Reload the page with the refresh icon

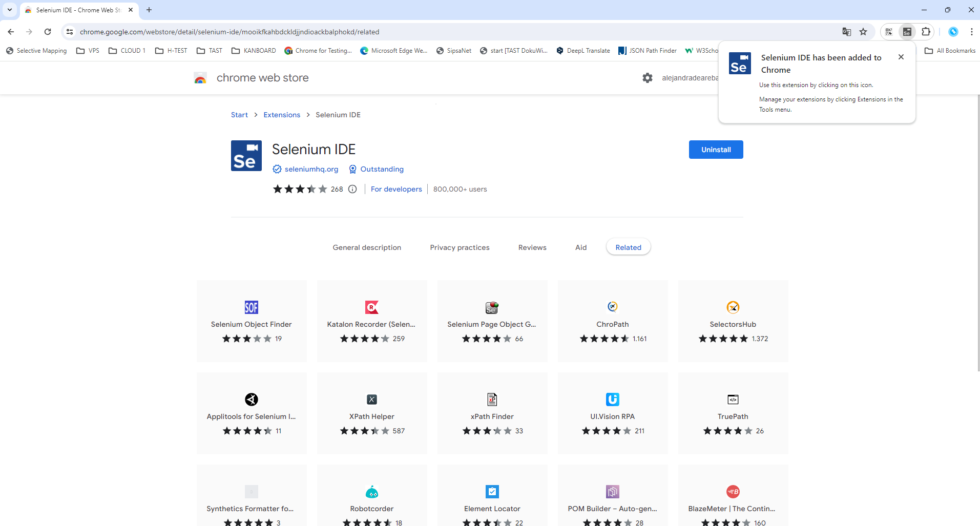(48, 32)
